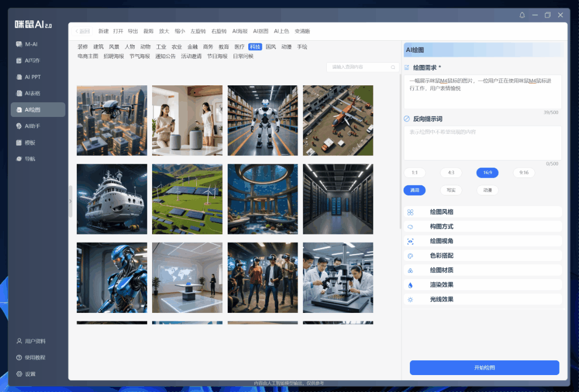Open AI写作 from the sidebar
The image size is (579, 392).
point(32,60)
